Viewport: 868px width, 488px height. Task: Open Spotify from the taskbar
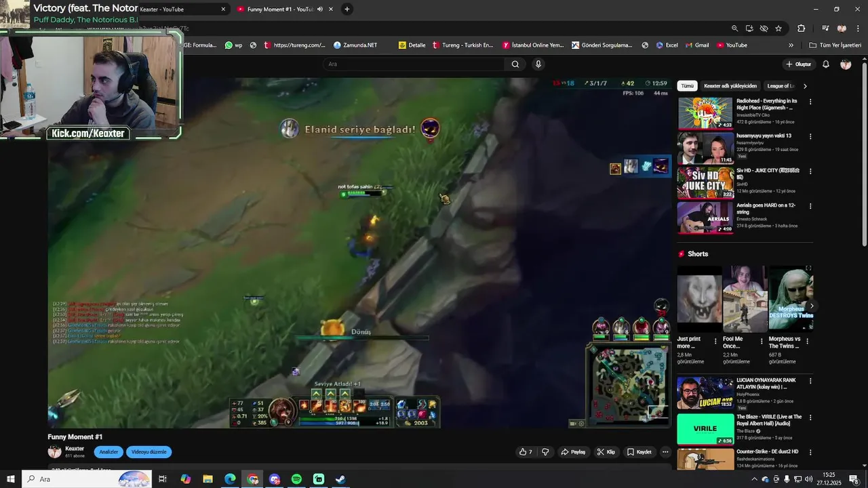coord(296,479)
